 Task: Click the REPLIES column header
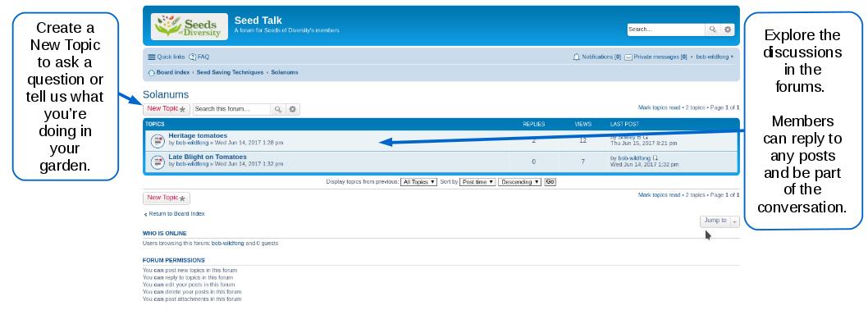coord(533,125)
